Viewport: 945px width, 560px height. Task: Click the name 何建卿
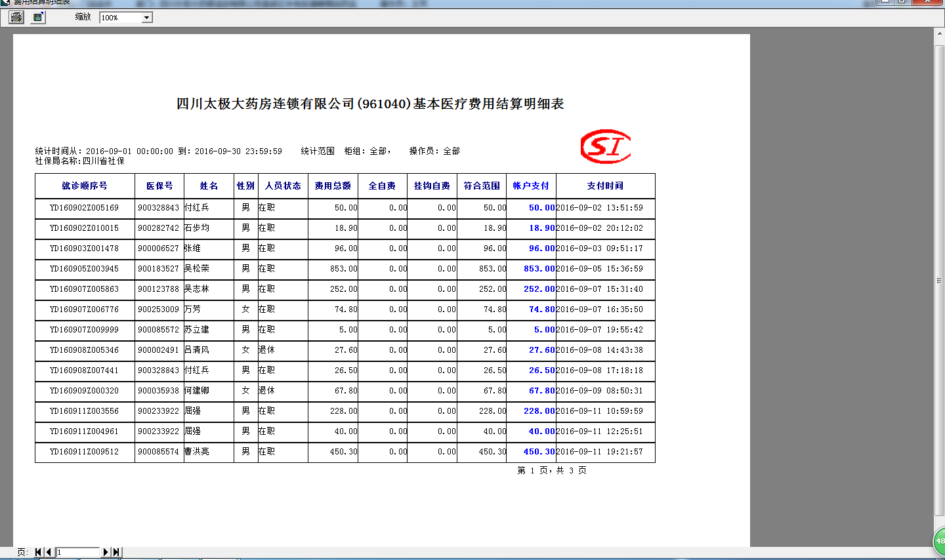coord(197,391)
